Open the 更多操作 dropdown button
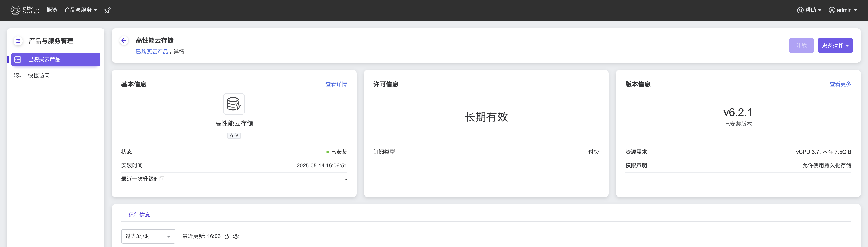 tap(835, 45)
